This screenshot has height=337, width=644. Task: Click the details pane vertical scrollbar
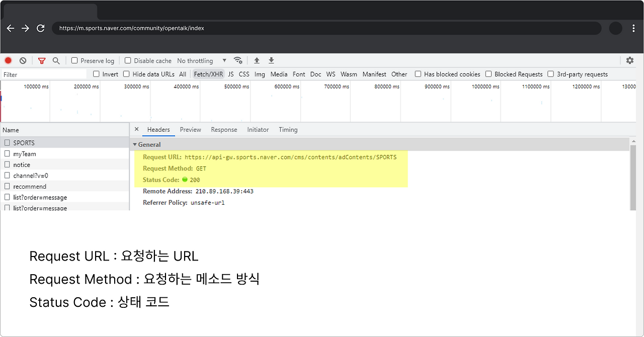[x=632, y=178]
